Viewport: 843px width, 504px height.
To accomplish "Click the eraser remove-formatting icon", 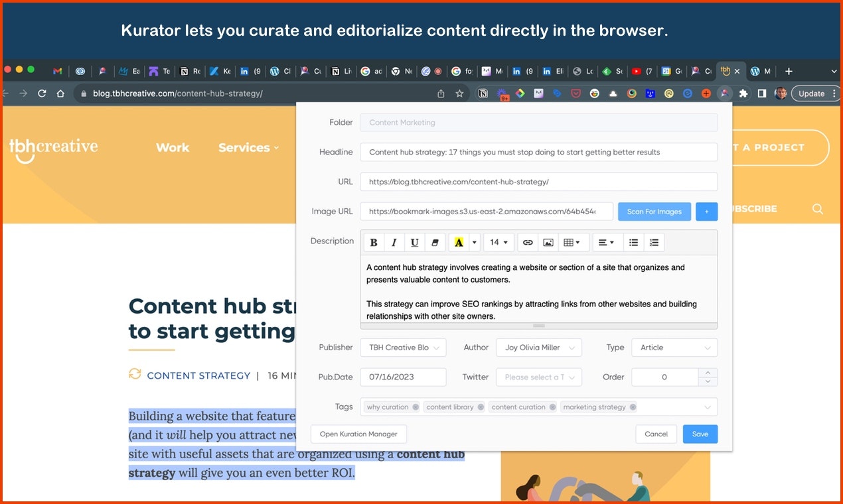I will pos(435,243).
